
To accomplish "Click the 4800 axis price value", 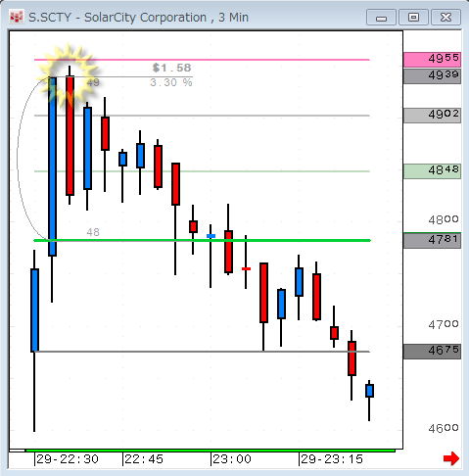I will point(444,219).
